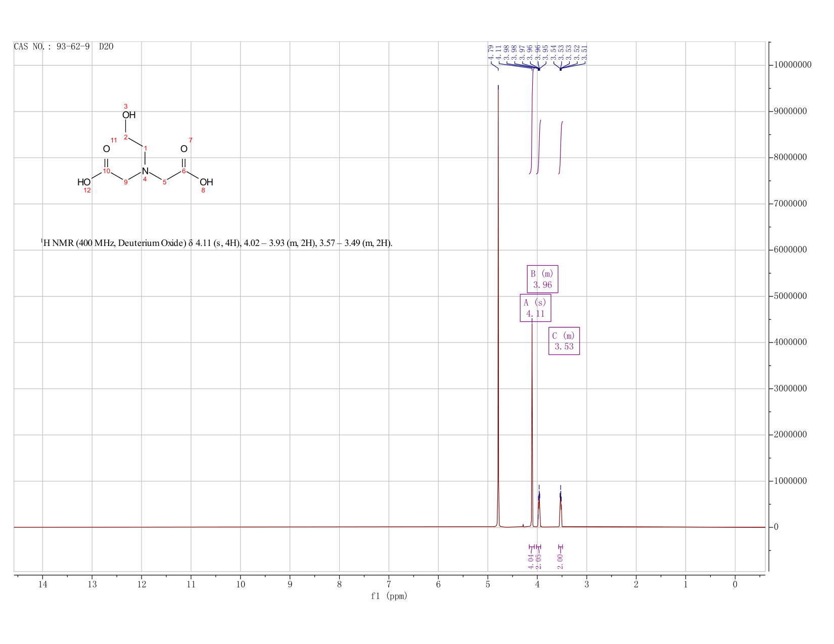Click the integral value 4.04 below baseline

(x=531, y=561)
